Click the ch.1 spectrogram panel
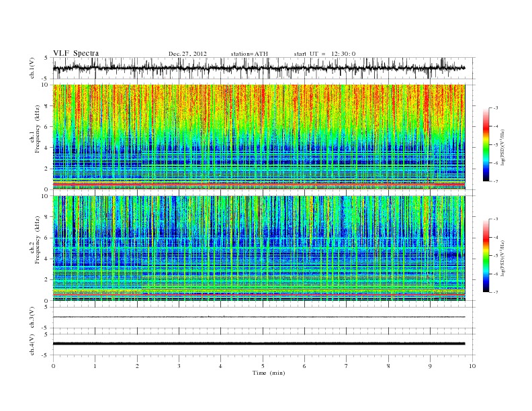 click(x=259, y=137)
